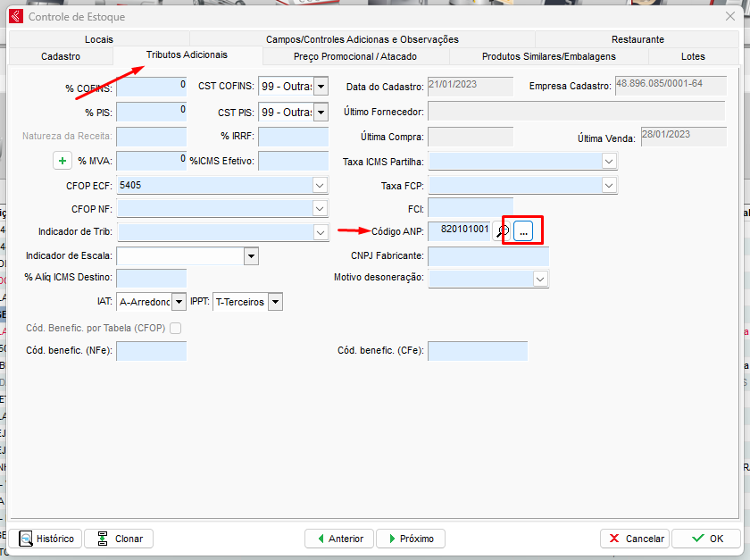750x560 pixels.
Task: Go to next record with Próximo
Action: pos(410,539)
